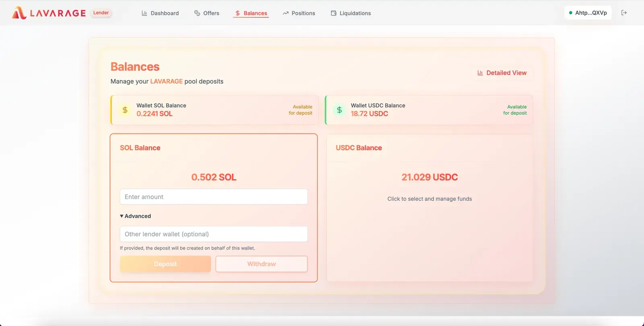Focus the Other lender wallet field

tap(214, 234)
